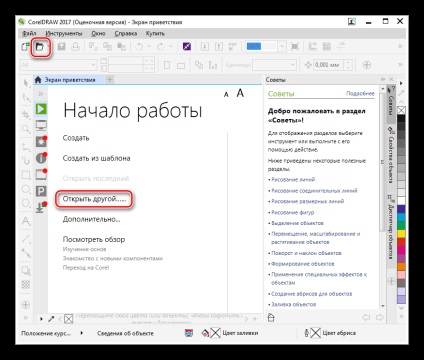This screenshot has width=424, height=360.
Task: Open the Заливка объектов hint link
Action: click(293, 304)
